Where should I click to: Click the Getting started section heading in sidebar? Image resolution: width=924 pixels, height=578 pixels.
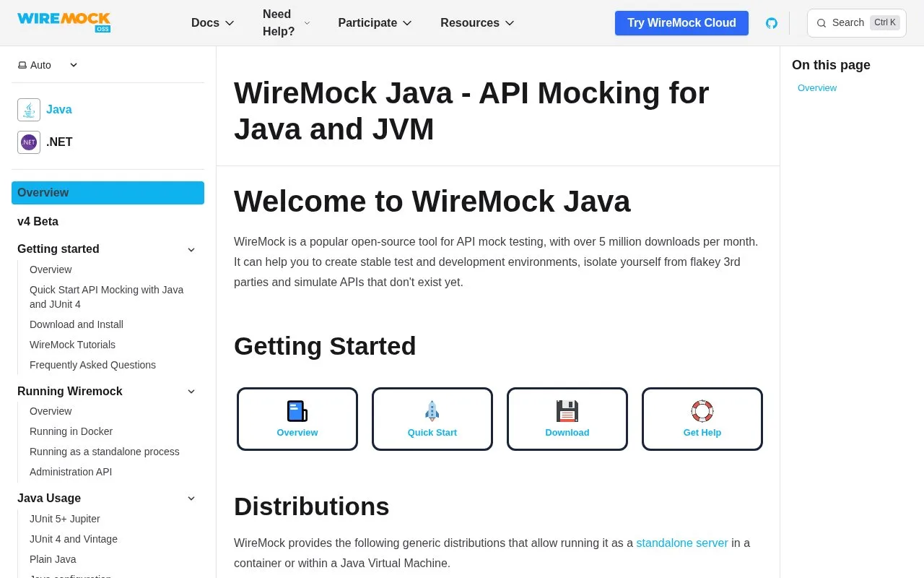click(x=58, y=249)
